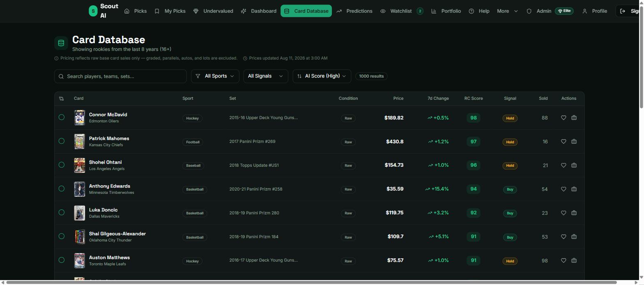Open the Portfolio tab
Image resolution: width=644 pixels, height=285 pixels.
(x=446, y=11)
